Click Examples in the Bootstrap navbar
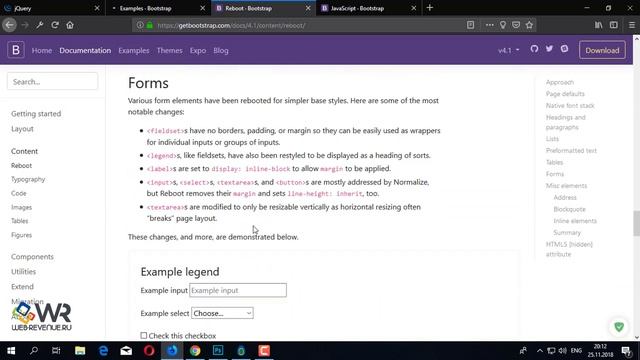Image resolution: width=640 pixels, height=360 pixels. pyautogui.click(x=134, y=51)
